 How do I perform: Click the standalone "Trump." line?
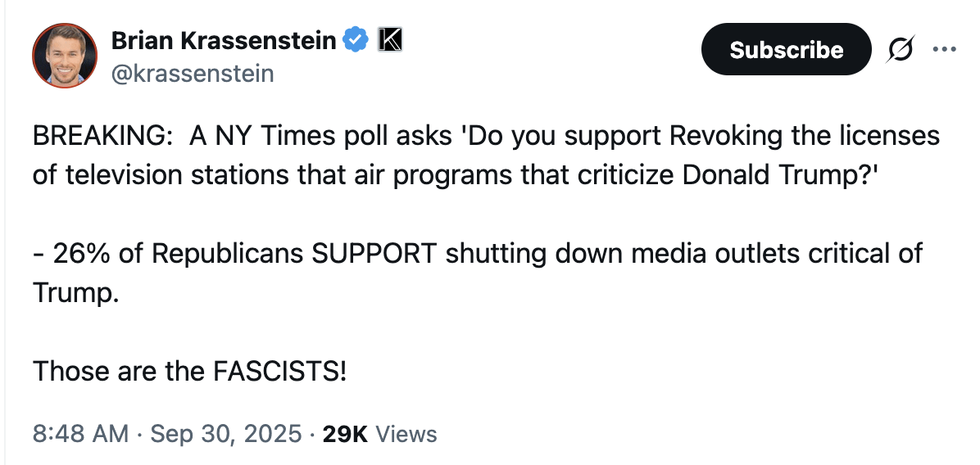pyautogui.click(x=76, y=293)
